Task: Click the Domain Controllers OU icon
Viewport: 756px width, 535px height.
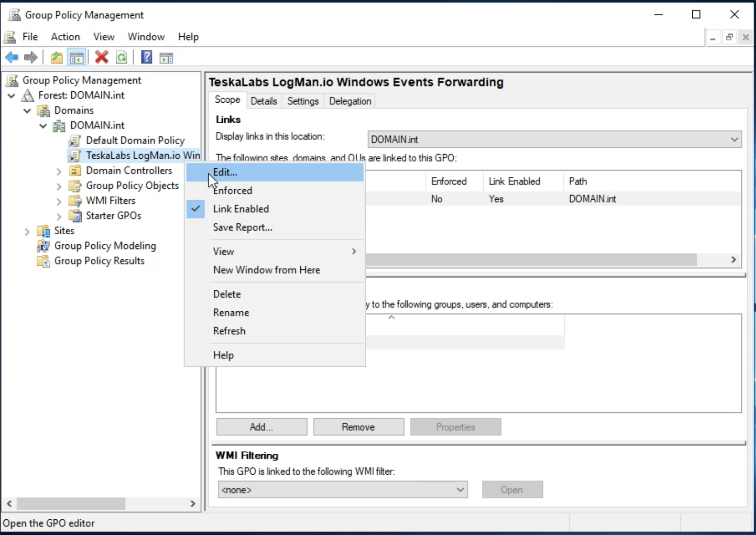Action: 75,170
